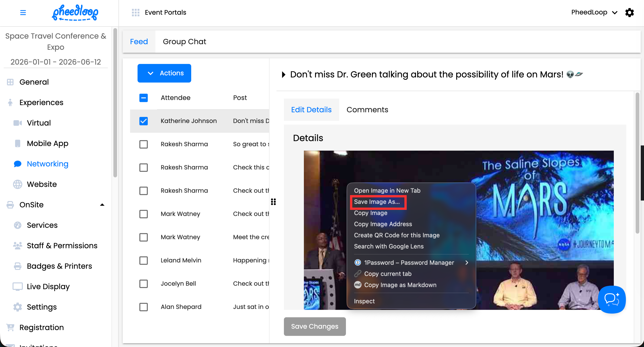Viewport: 644px width, 347px height.
Task: Collapse the OnSite section arrow
Action: [102, 205]
